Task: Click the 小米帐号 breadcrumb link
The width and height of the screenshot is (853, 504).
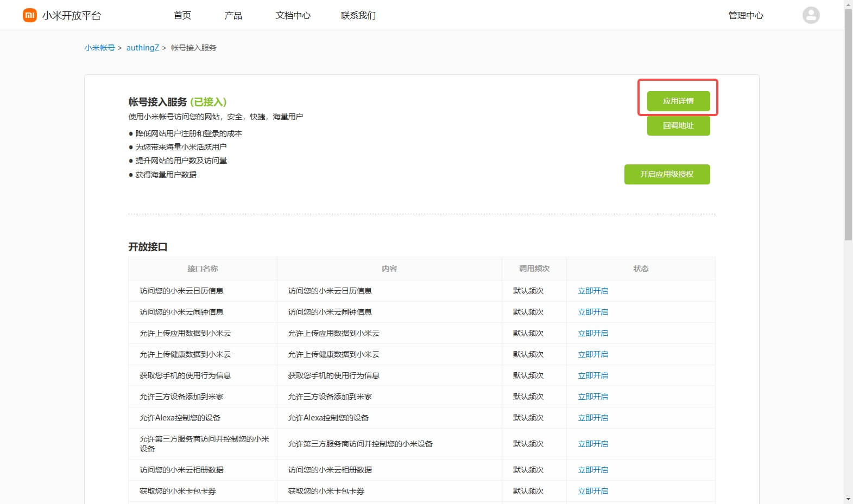Action: click(x=99, y=48)
